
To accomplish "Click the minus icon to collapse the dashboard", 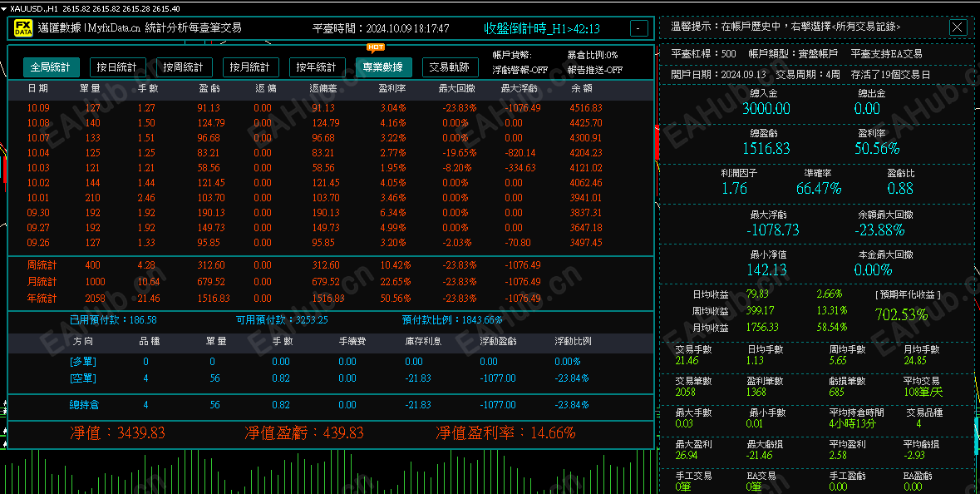I will pyautogui.click(x=638, y=27).
